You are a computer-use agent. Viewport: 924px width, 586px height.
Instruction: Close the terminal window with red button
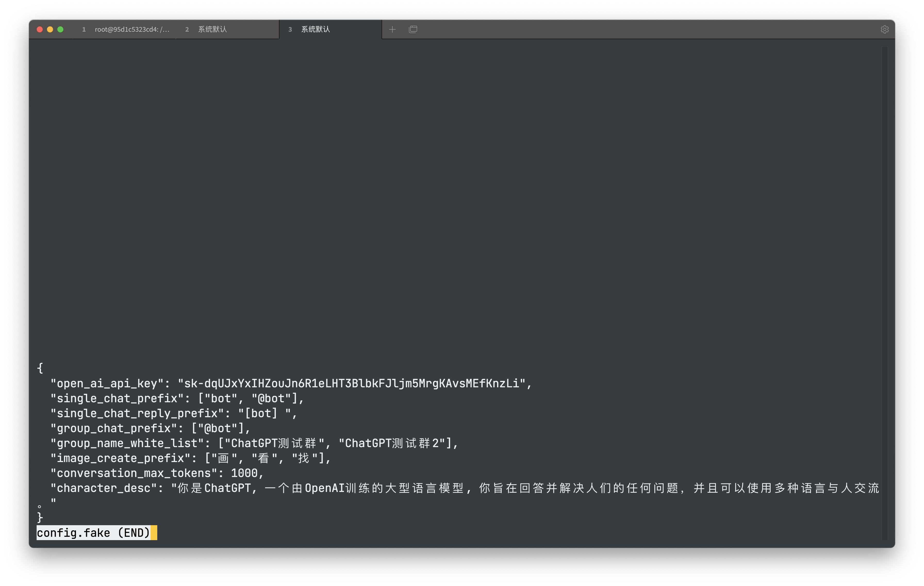[39, 30]
